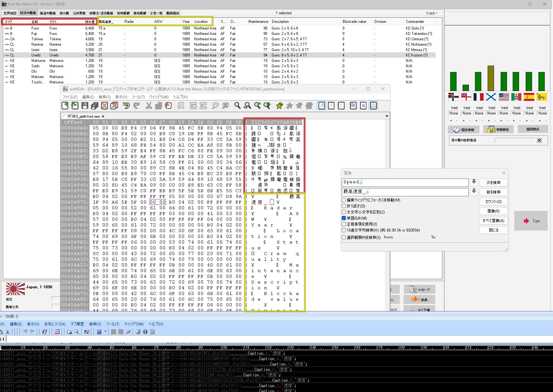Open replace history dropdown beside 最高速度_ field
The width and height of the screenshot is (553, 392).
(474, 191)
